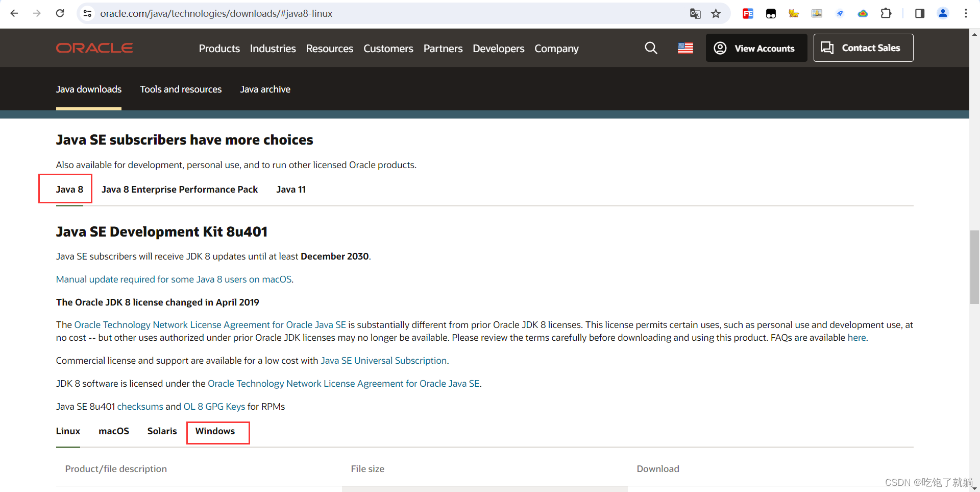Screen dimensions: 980x492
Task: Select the Java 11 tab
Action: click(291, 190)
